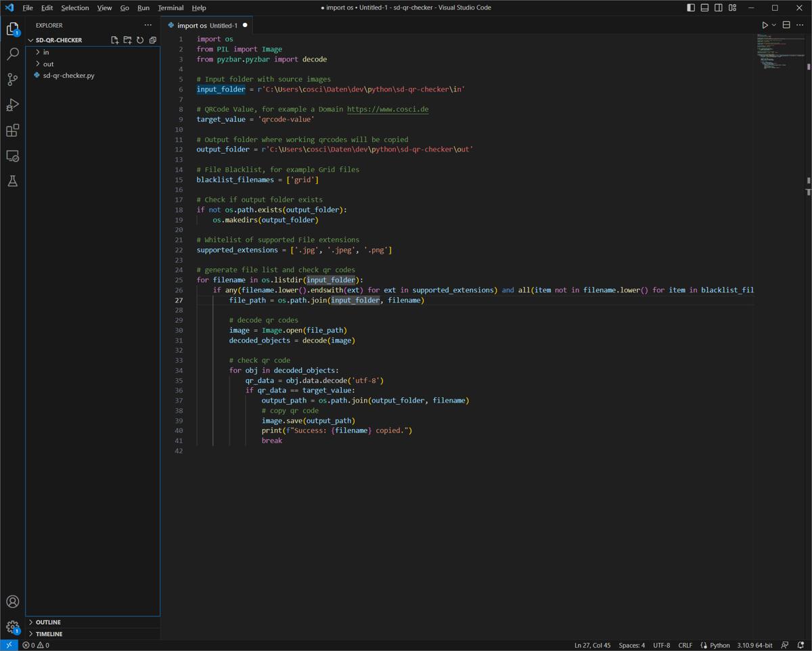The image size is (812, 651).
Task: Toggle the Secondary Side Bar layout button
Action: point(718,7)
